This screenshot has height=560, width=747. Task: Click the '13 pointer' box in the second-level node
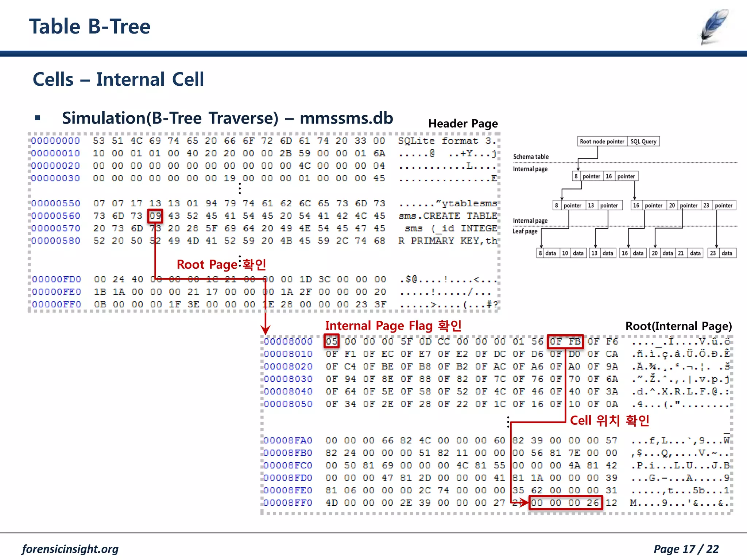click(604, 205)
